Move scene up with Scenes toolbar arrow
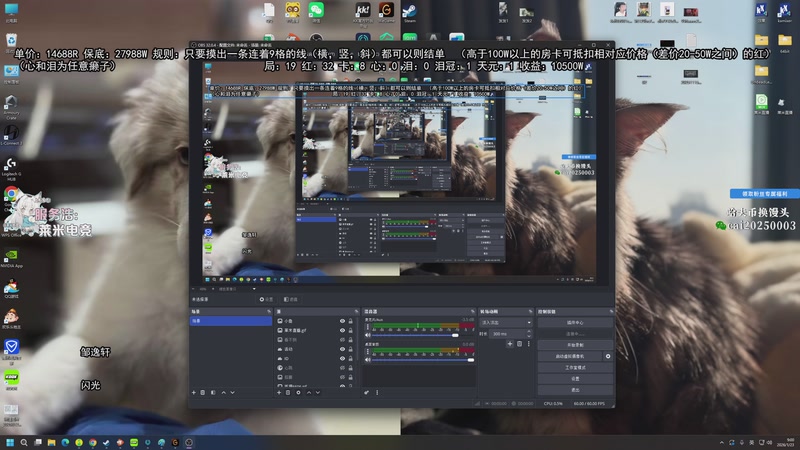 point(223,392)
